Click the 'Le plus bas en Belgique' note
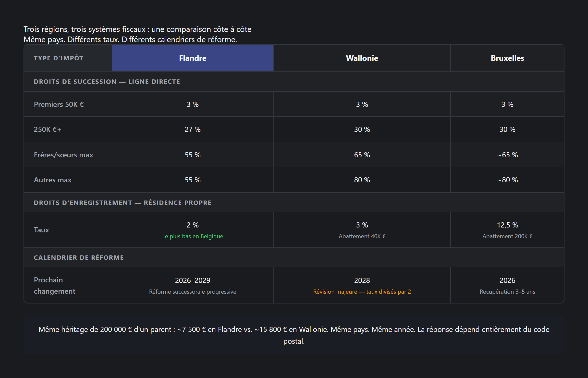 pyautogui.click(x=193, y=236)
